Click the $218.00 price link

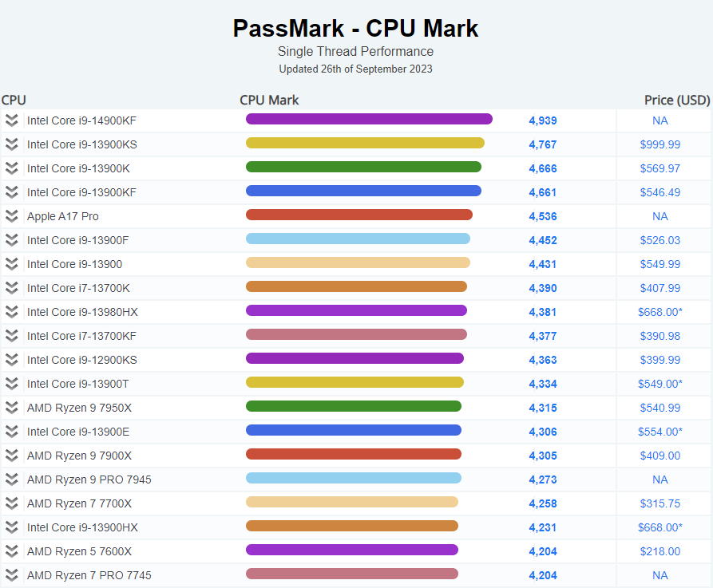(x=660, y=551)
